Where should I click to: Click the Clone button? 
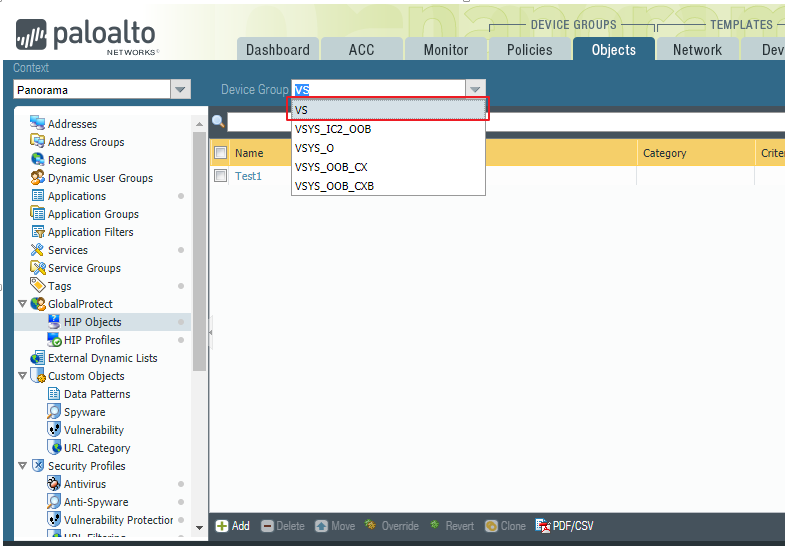pyautogui.click(x=505, y=526)
